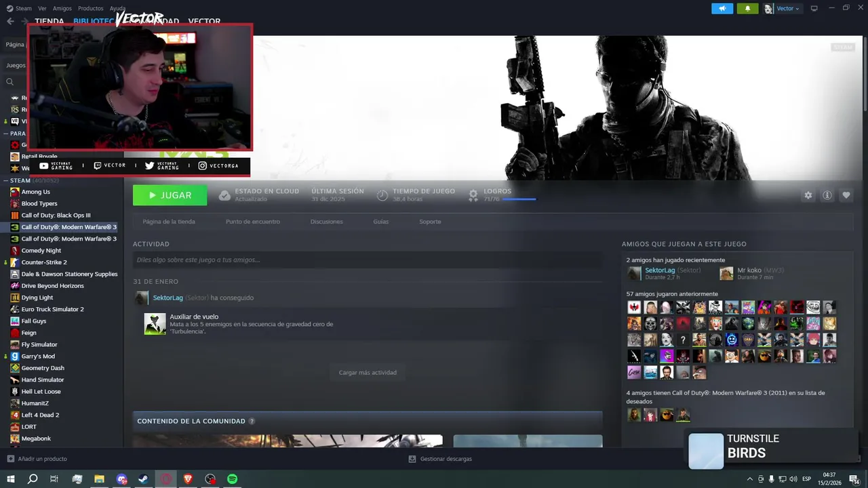Viewport: 868px width, 488px height.
Task: Select Call of Duty: Black Ops III
Action: (56, 216)
